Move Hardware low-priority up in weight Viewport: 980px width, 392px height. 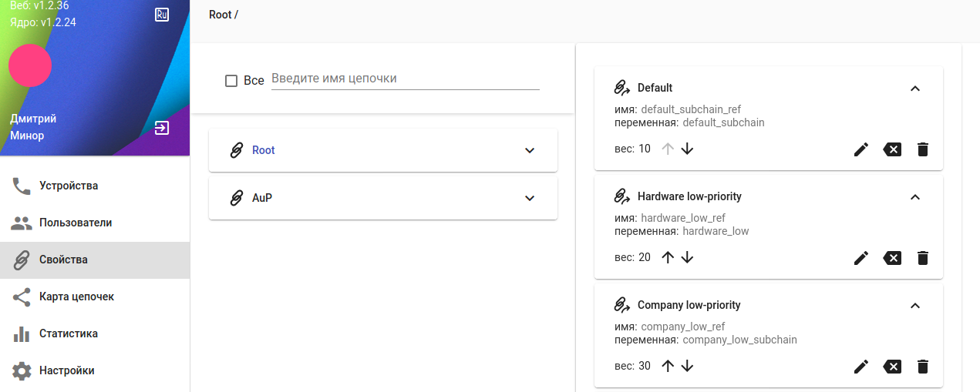tap(668, 257)
